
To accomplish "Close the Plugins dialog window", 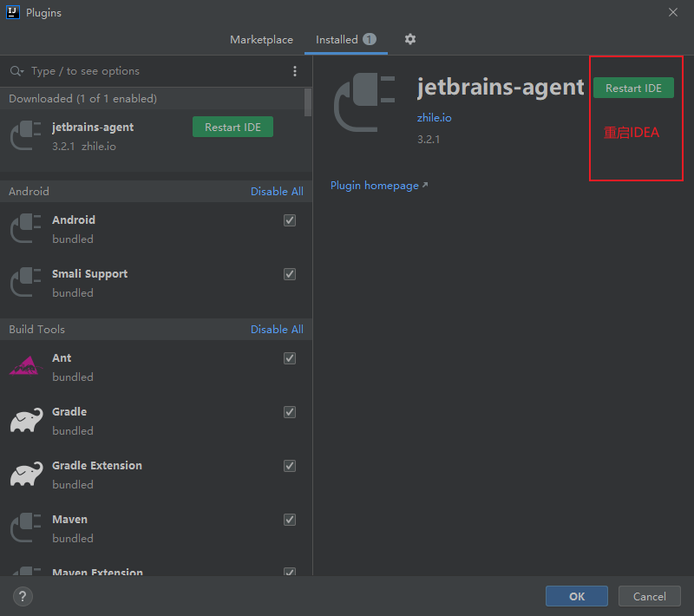I will pos(673,12).
